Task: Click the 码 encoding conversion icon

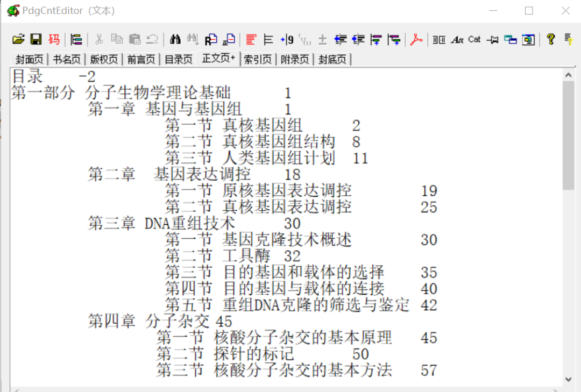Action: [x=53, y=39]
